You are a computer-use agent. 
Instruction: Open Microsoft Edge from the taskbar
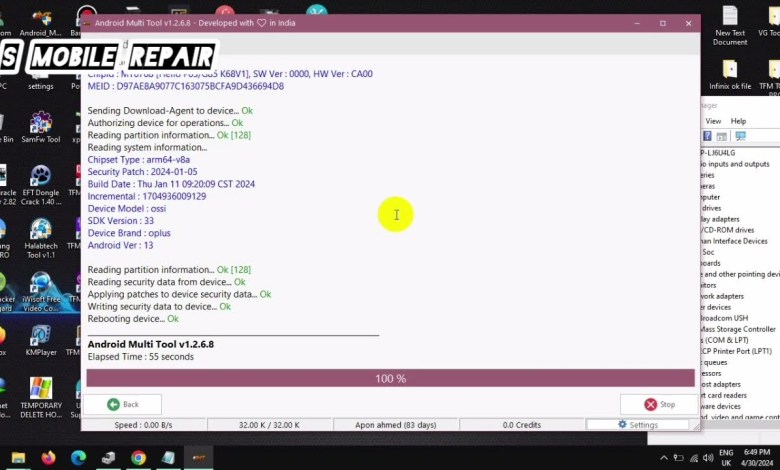(x=78, y=458)
